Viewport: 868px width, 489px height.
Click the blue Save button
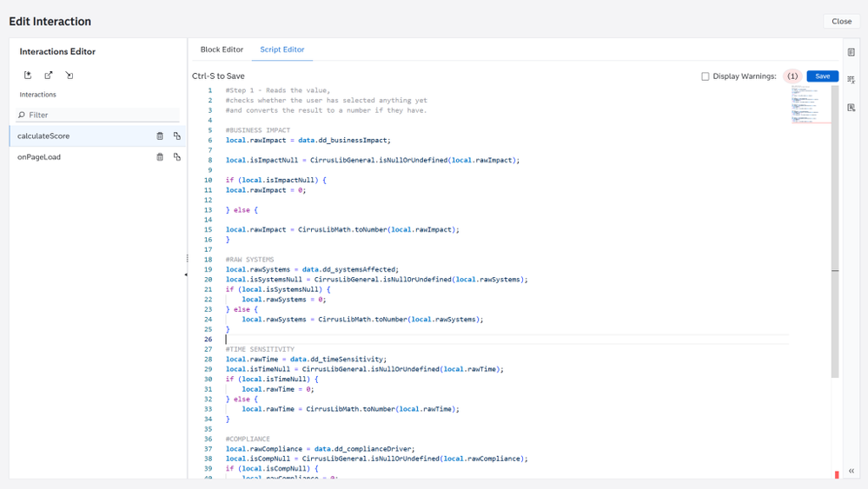(823, 76)
